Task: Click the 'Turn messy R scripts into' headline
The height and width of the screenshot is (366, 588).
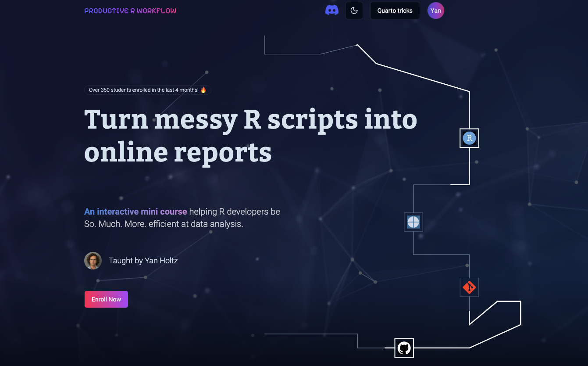Action: pyautogui.click(x=250, y=119)
